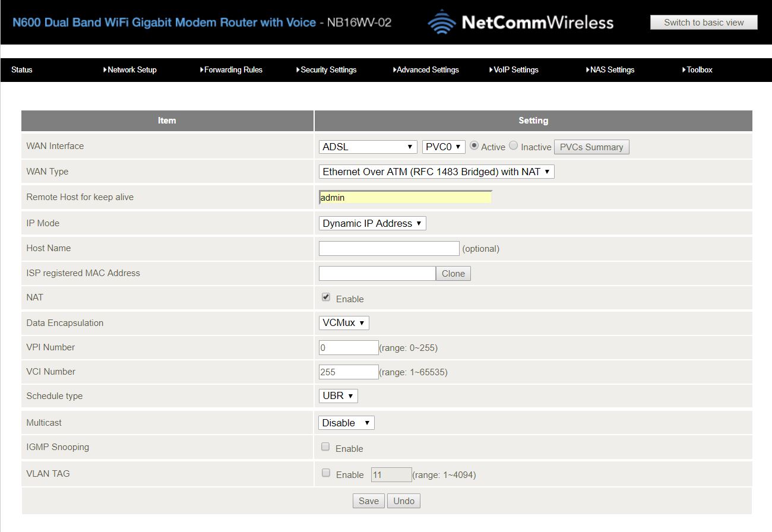Open the Network Setup menu
Viewport: 772px width, 532px height.
[x=130, y=69]
